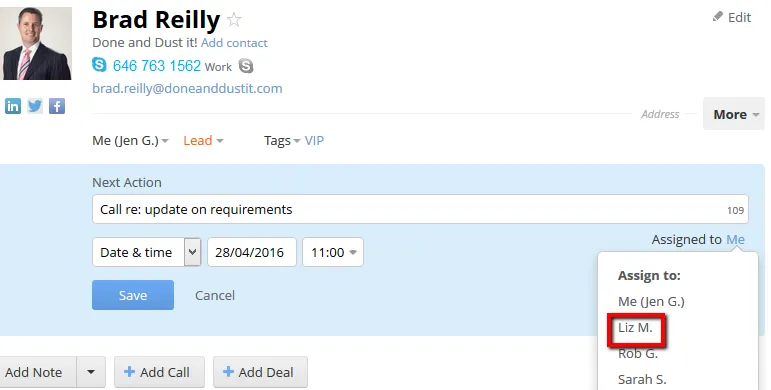Open the 11:00 time picker
Image resolution: width=771 pixels, height=390 pixels.
point(333,252)
